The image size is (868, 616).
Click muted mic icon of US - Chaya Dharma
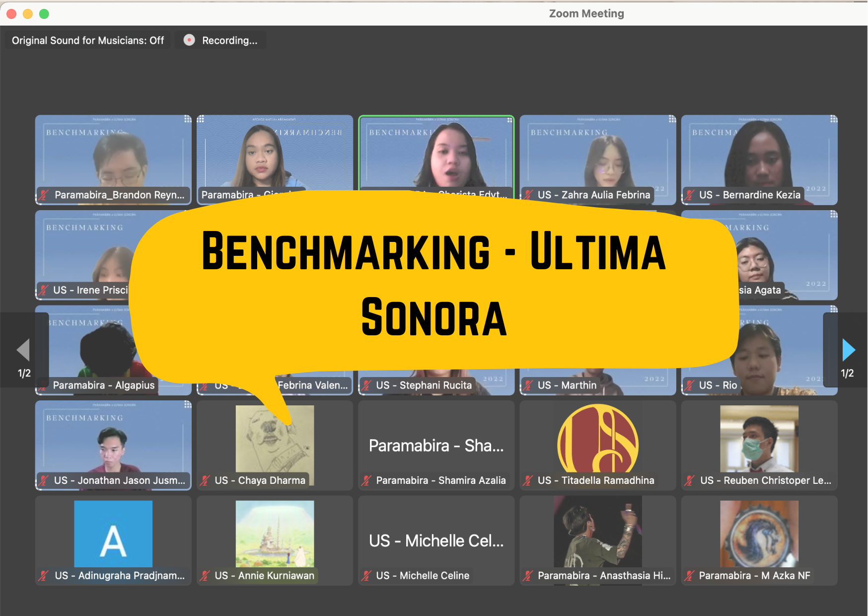click(x=205, y=480)
